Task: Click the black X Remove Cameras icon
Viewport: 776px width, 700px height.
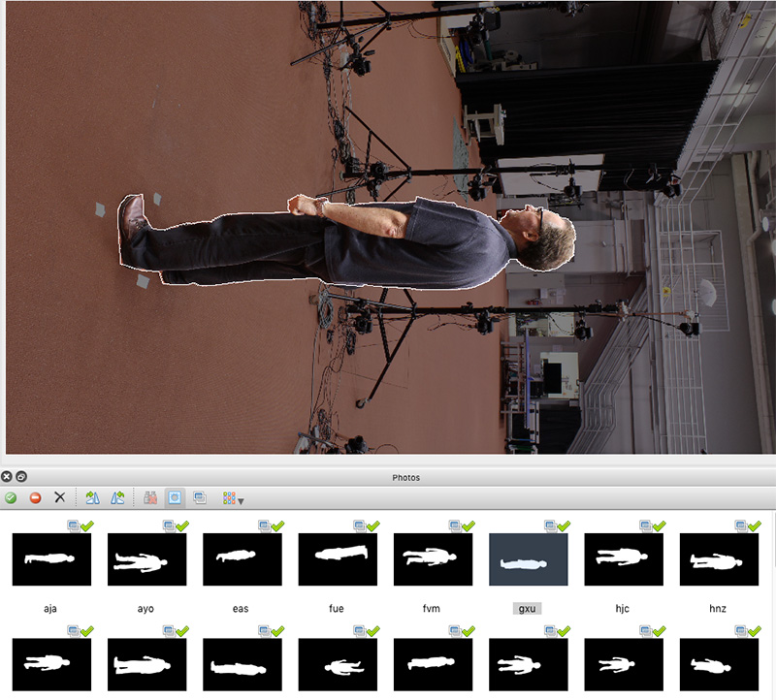Action: point(59,497)
